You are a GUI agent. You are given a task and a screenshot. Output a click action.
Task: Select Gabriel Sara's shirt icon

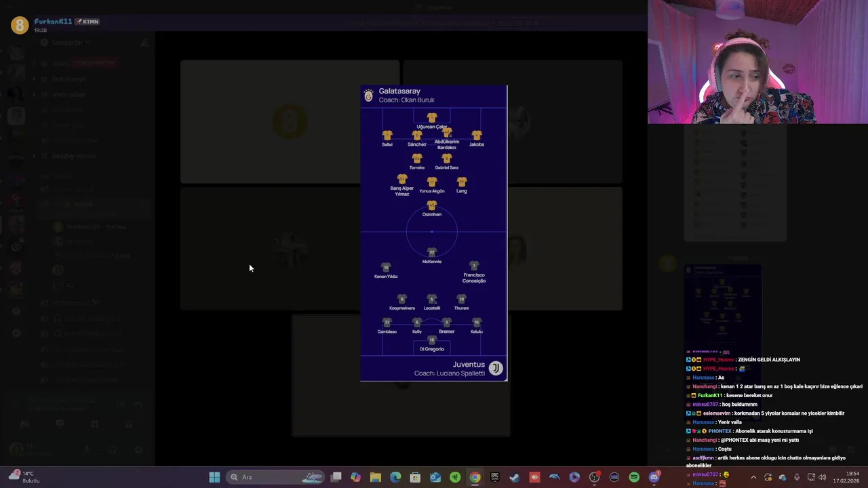(447, 158)
